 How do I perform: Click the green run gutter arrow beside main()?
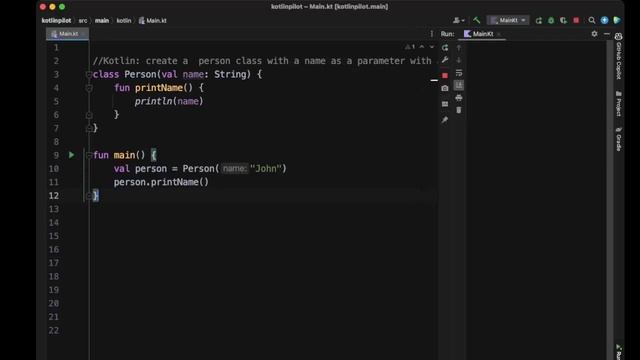71,155
